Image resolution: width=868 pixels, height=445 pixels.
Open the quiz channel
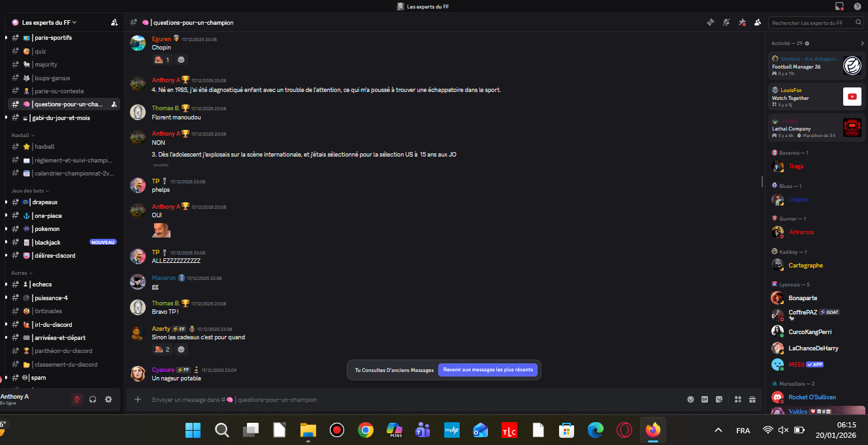coord(64,51)
